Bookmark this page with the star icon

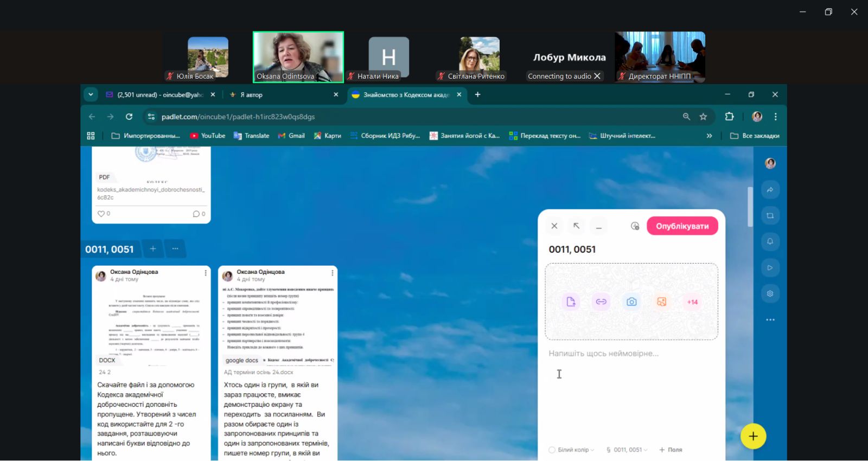click(703, 117)
